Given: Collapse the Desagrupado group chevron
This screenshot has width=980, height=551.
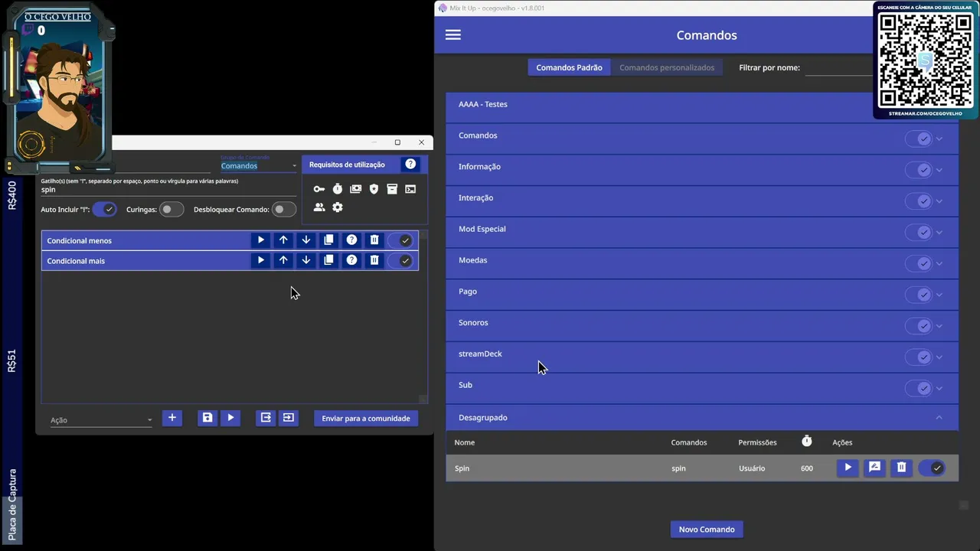Looking at the screenshot, I should (x=939, y=417).
